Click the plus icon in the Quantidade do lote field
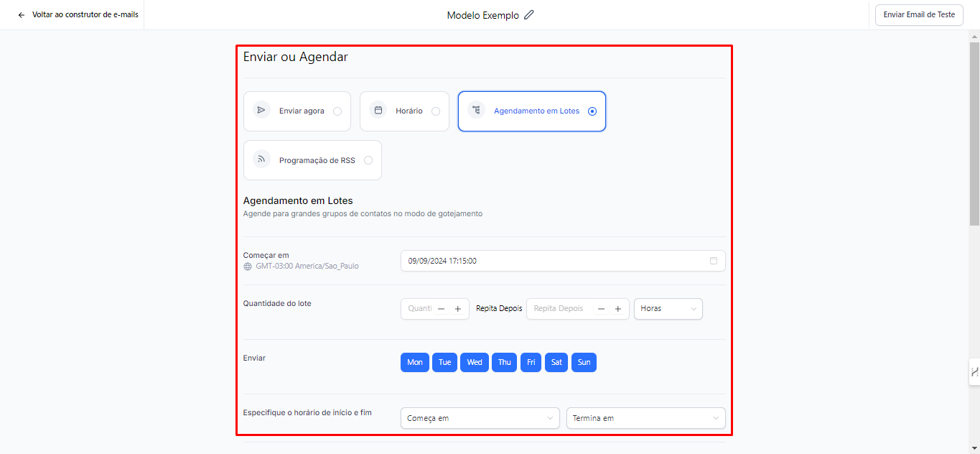This screenshot has height=454, width=980. [x=458, y=309]
